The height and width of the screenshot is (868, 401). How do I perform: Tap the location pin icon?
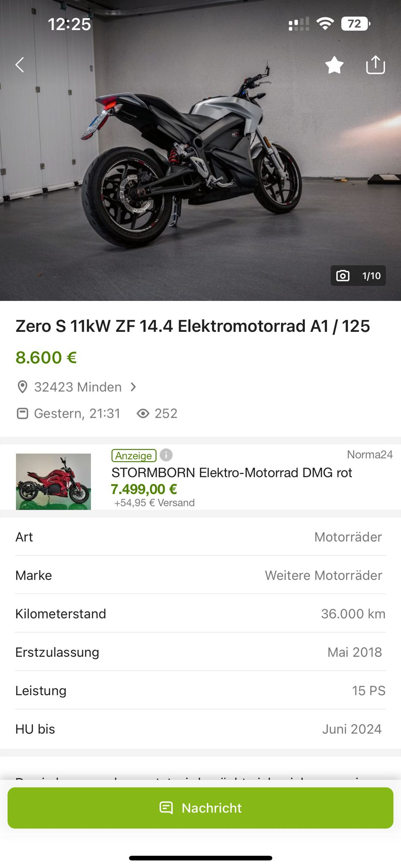pyautogui.click(x=22, y=387)
